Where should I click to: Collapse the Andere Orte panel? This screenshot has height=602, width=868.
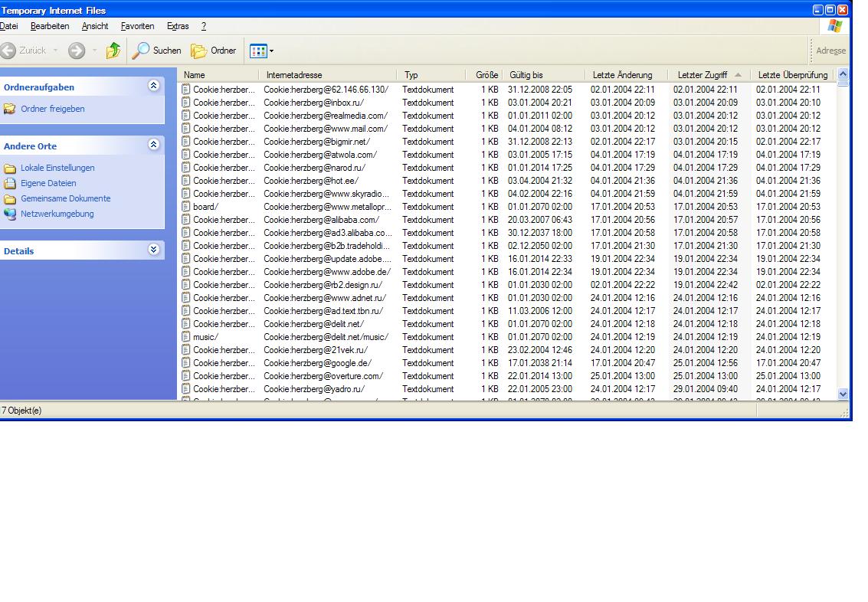coord(153,145)
